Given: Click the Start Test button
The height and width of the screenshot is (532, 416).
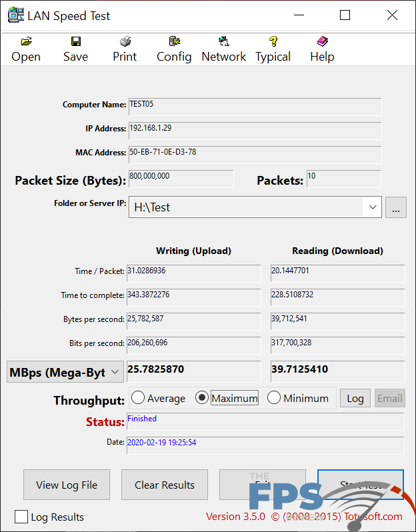Looking at the screenshot, I should (361, 485).
